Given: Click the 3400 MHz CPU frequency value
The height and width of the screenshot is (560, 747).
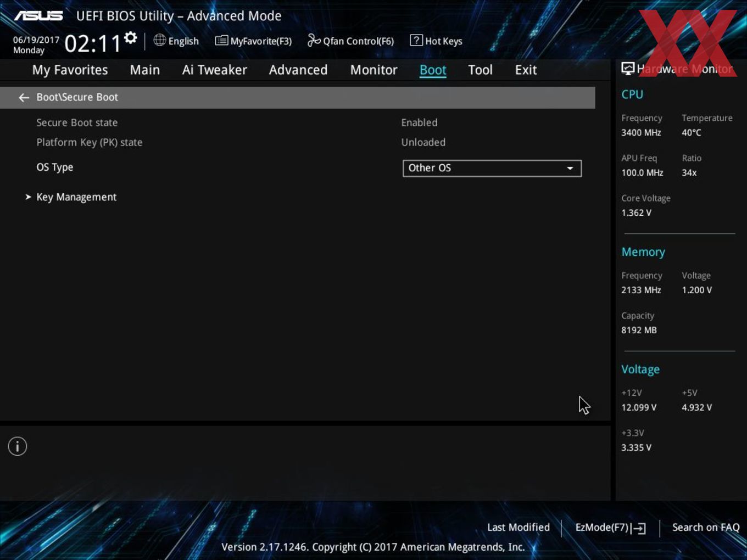Looking at the screenshot, I should click(641, 133).
